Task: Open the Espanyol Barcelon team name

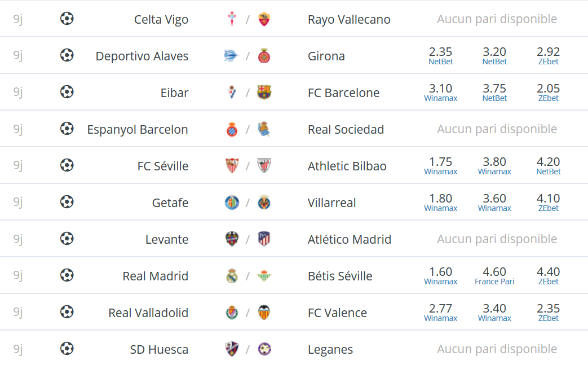Action: (138, 129)
